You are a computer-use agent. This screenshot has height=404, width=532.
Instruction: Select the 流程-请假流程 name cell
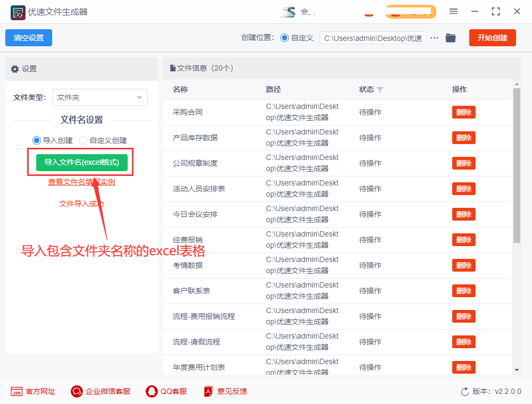(196, 342)
